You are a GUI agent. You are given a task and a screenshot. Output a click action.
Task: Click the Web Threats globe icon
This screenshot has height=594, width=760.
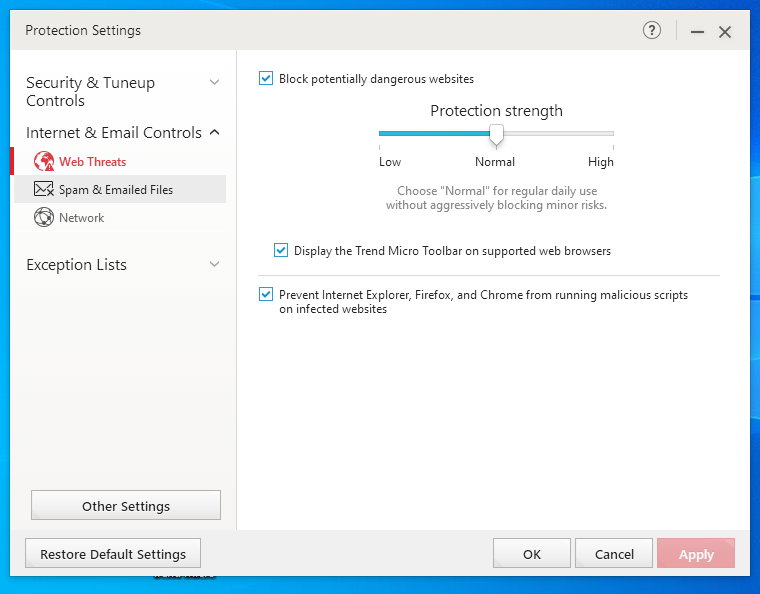tap(44, 161)
